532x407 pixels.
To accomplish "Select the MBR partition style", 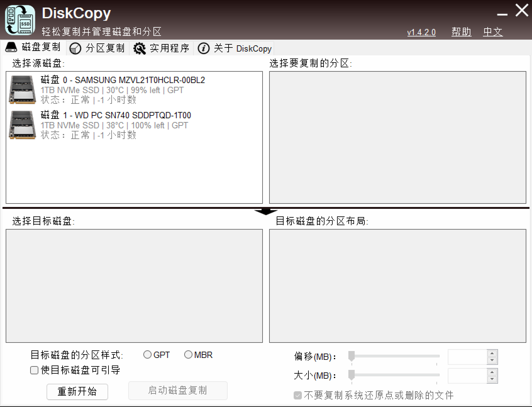I will (188, 355).
